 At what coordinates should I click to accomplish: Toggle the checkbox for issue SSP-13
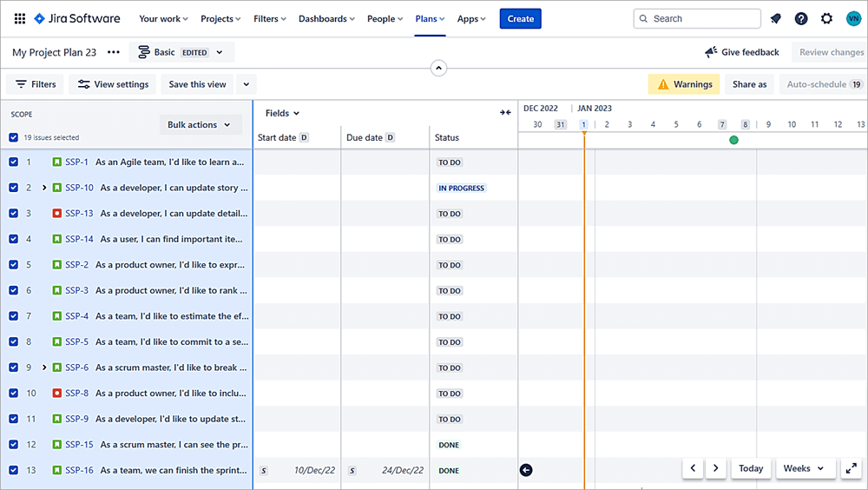(14, 213)
